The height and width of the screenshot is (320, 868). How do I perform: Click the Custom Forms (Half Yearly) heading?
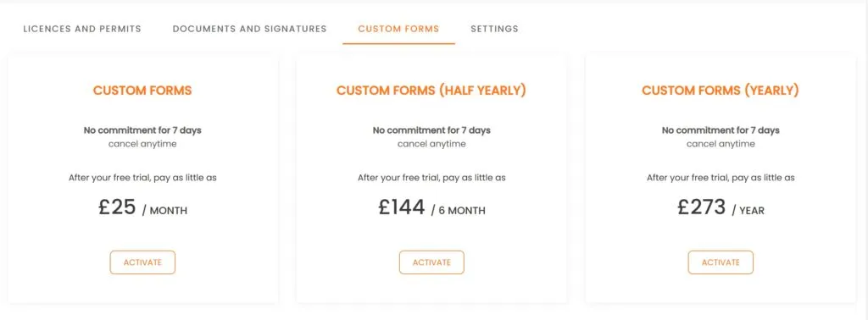point(431,91)
